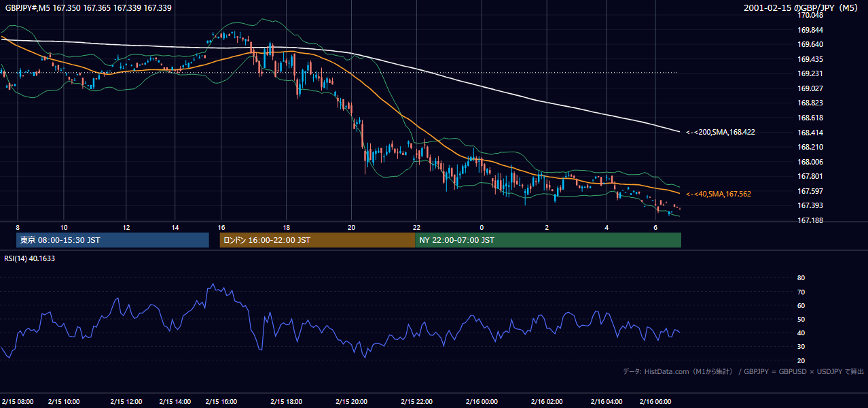Viewport: 868px width, 408px height.
Task: Select the NY 22:00-07:00 JST session bar
Action: [548, 240]
